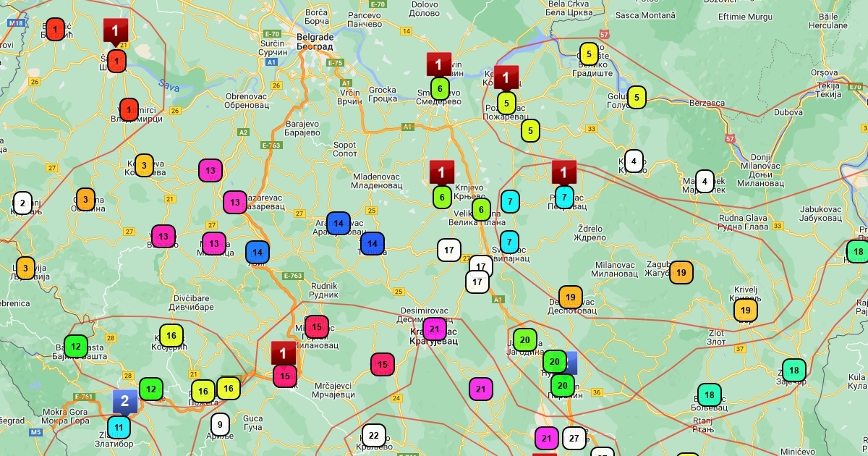
Task: Click the red flag 1 above Petrovac
Action: pyautogui.click(x=563, y=172)
